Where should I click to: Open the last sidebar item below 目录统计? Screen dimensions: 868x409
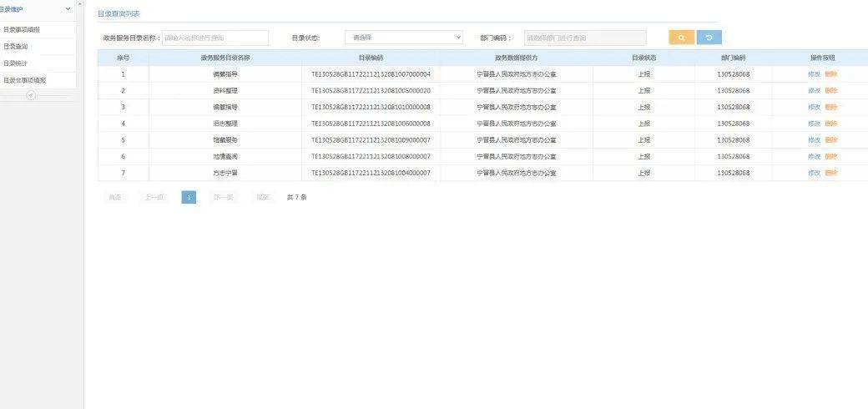25,80
